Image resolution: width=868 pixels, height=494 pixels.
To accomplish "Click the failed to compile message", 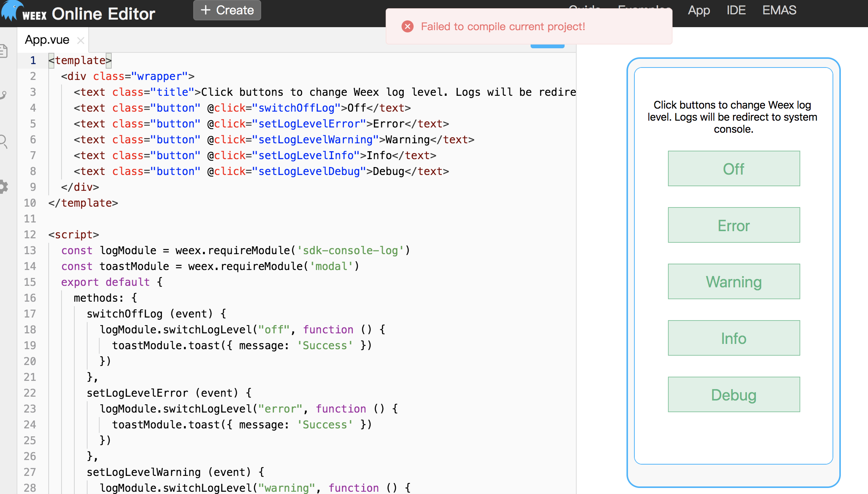I will click(x=503, y=26).
